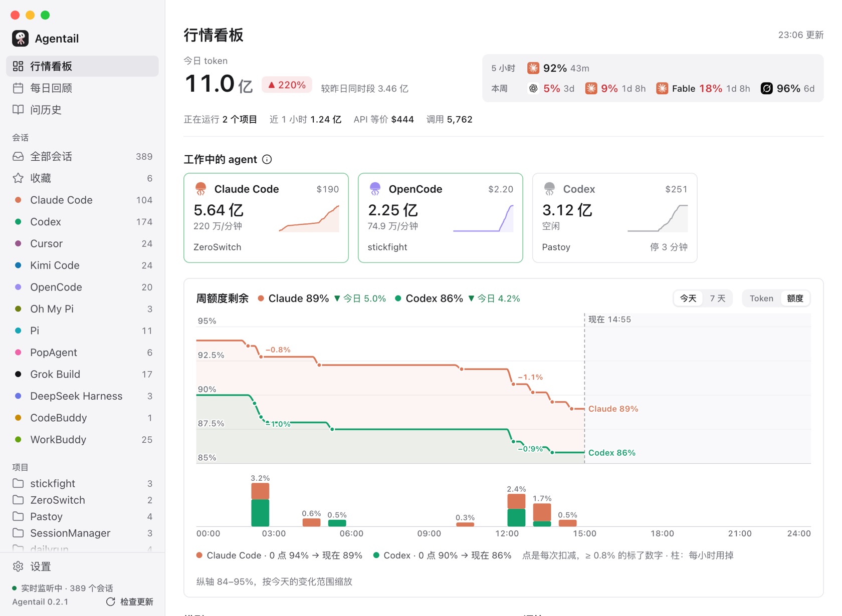Click 检查更新 button
This screenshot has height=616, width=842.
click(130, 601)
